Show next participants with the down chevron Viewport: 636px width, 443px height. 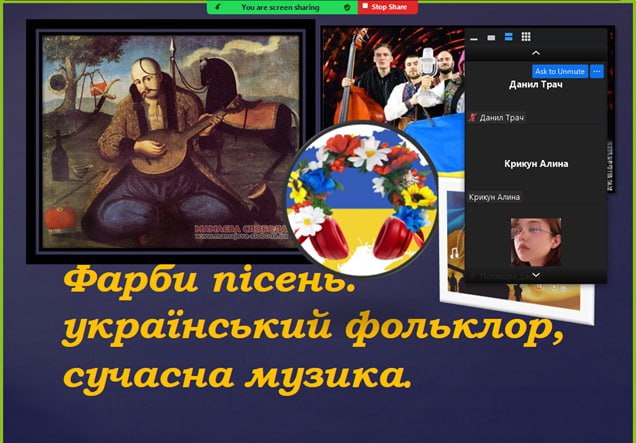[x=536, y=275]
